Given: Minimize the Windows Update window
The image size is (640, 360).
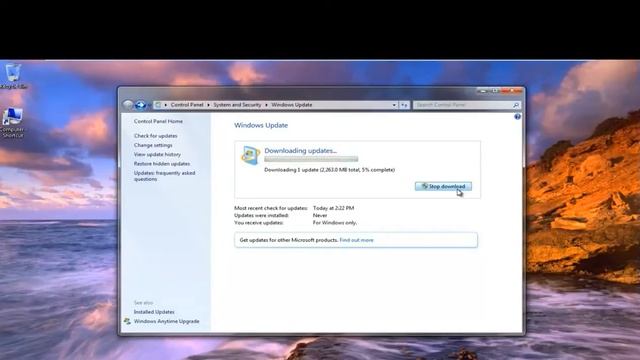Looking at the screenshot, I should pos(483,91).
